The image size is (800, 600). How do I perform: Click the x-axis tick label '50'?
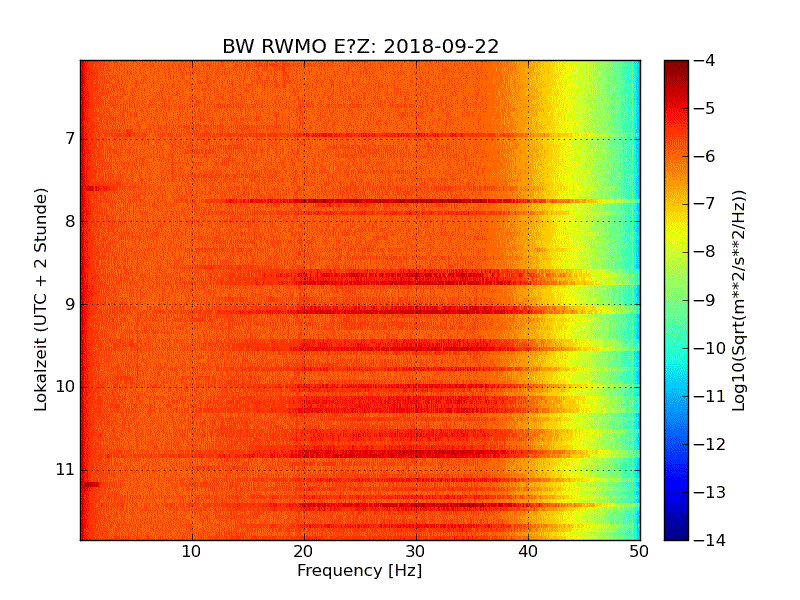[x=639, y=552]
